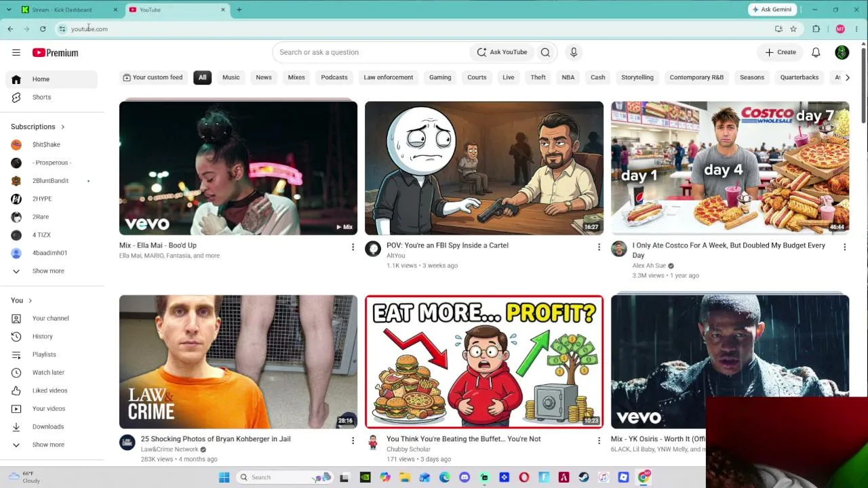
Task: Open options menu for Costco video
Action: 844,247
